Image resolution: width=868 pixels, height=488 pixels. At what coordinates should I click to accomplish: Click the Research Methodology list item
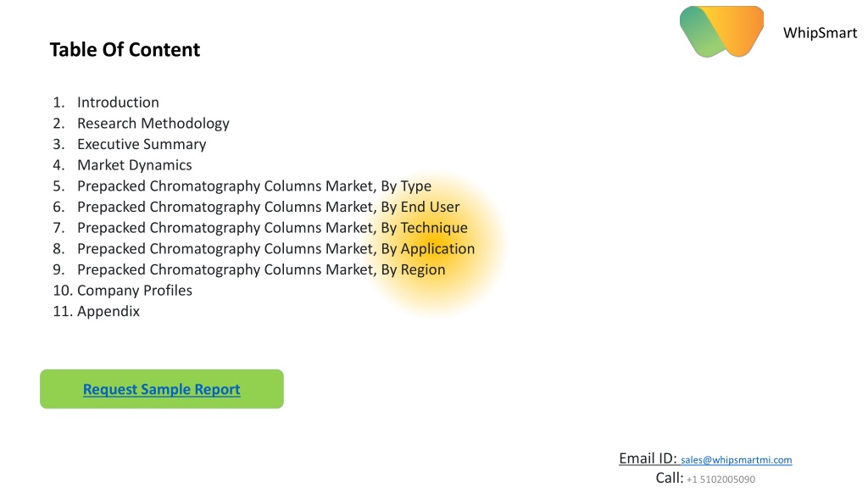click(x=153, y=124)
